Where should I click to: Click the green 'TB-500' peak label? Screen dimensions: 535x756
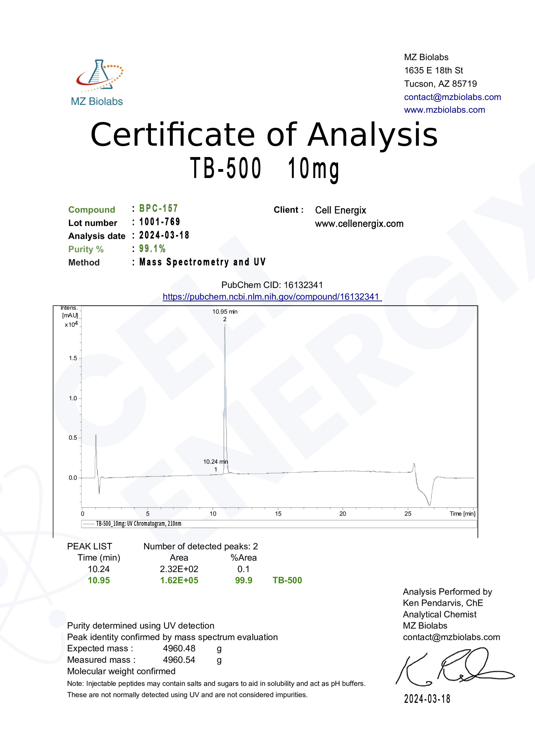[287, 580]
